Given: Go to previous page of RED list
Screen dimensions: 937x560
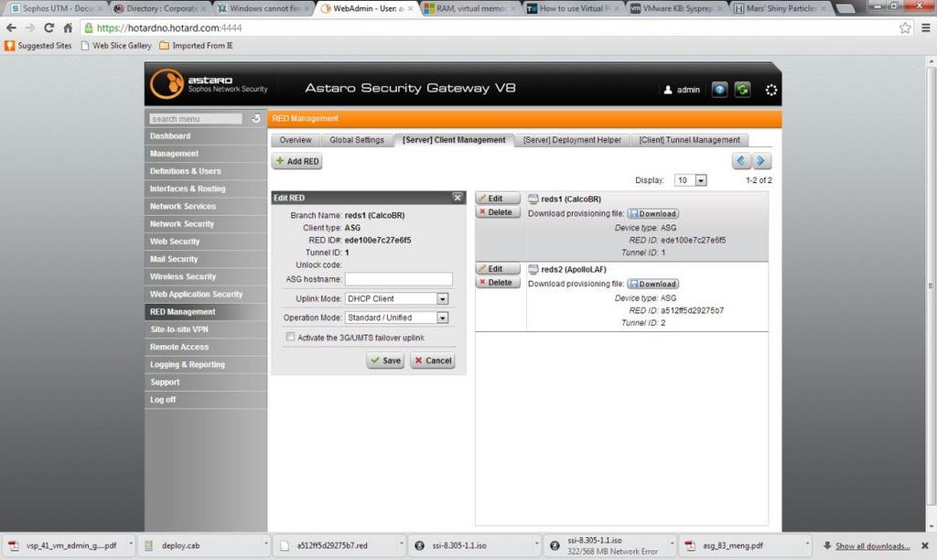Looking at the screenshot, I should coord(740,161).
